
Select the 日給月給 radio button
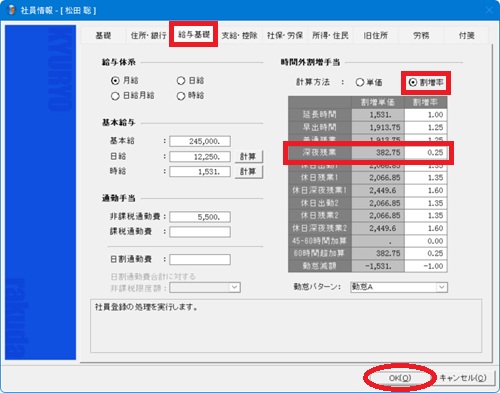tap(115, 96)
